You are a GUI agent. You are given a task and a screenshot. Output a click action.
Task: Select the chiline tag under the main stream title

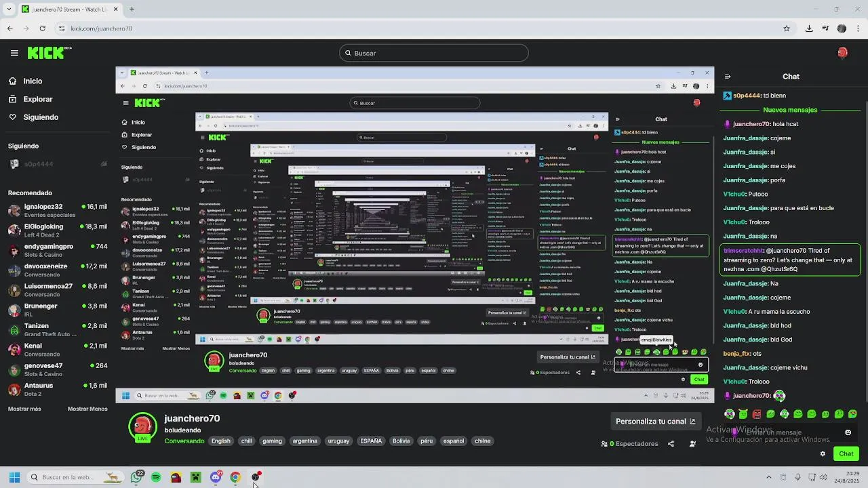[x=483, y=441]
